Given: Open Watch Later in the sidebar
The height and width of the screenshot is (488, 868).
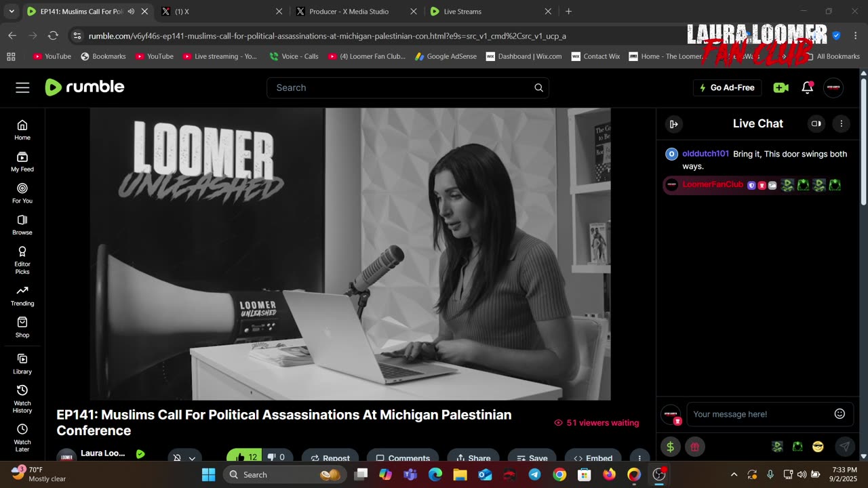Looking at the screenshot, I should point(22,439).
